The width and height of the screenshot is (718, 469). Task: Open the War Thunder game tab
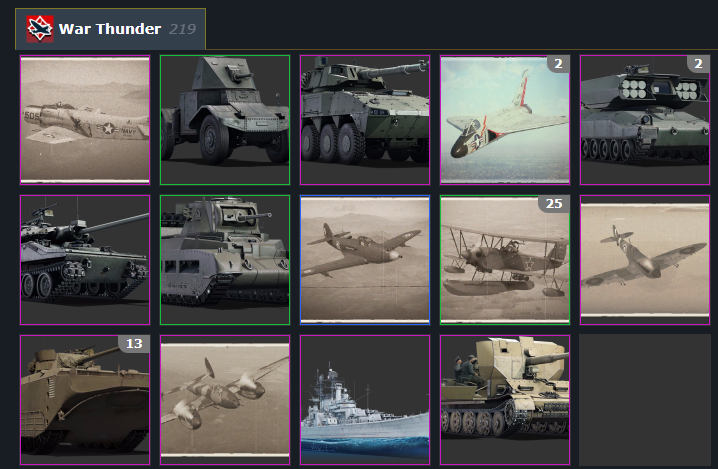110,29
